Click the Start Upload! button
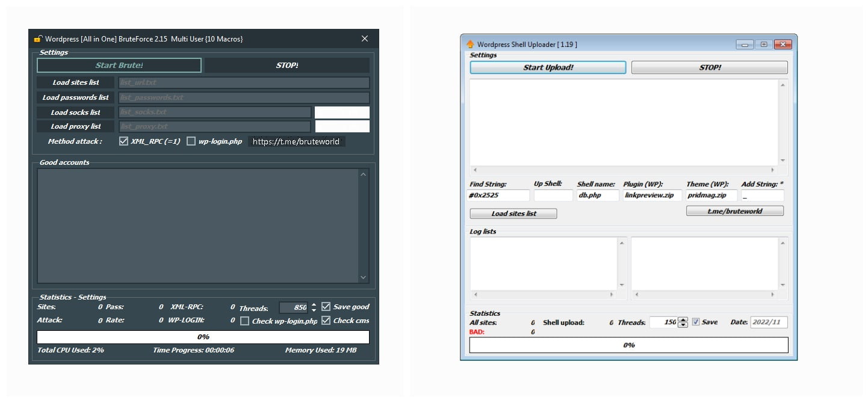 547,67
